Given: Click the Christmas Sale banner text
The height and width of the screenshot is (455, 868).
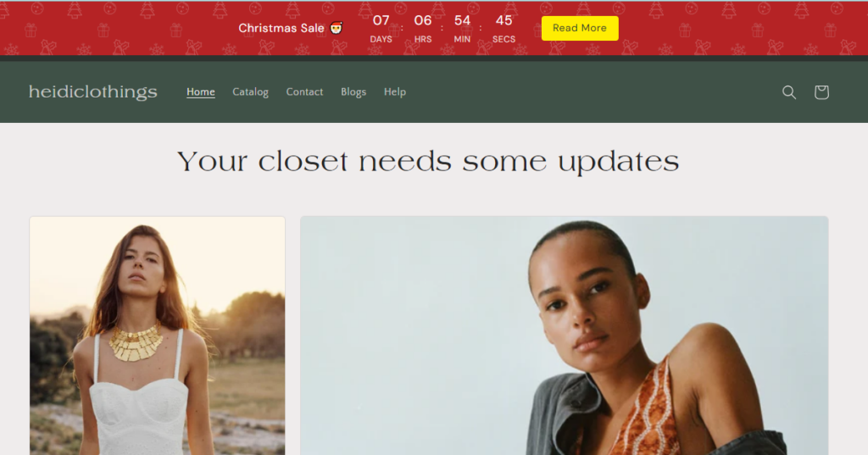Looking at the screenshot, I should [x=281, y=28].
